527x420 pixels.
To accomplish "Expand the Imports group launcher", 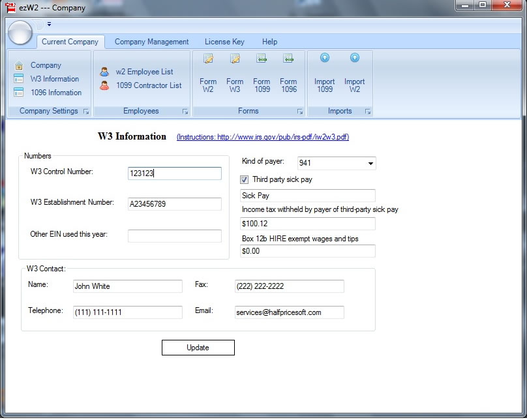I will coord(368,112).
